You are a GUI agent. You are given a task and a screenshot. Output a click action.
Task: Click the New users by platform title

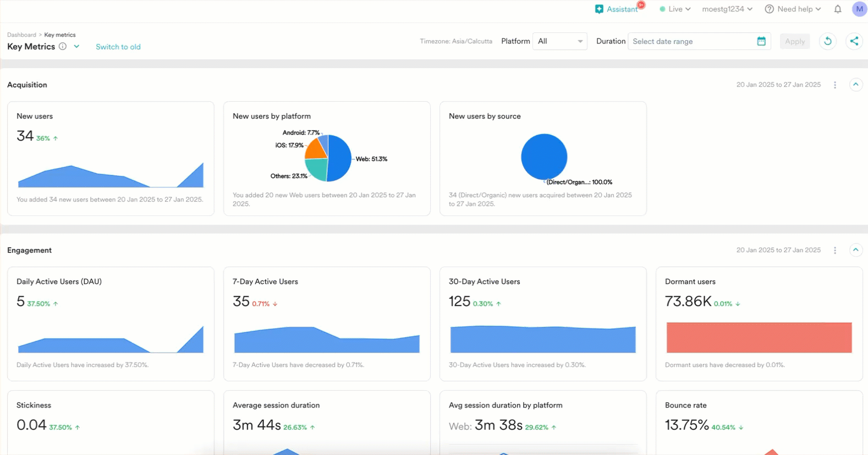pyautogui.click(x=272, y=116)
